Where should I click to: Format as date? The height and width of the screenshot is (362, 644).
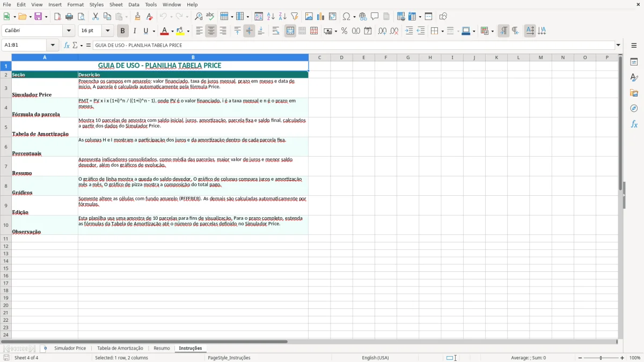tap(368, 31)
